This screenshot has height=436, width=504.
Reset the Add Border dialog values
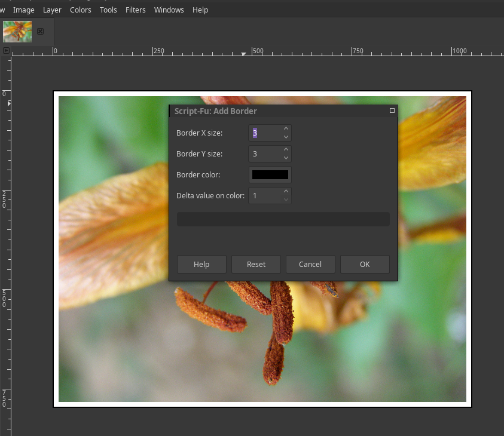tap(256, 264)
